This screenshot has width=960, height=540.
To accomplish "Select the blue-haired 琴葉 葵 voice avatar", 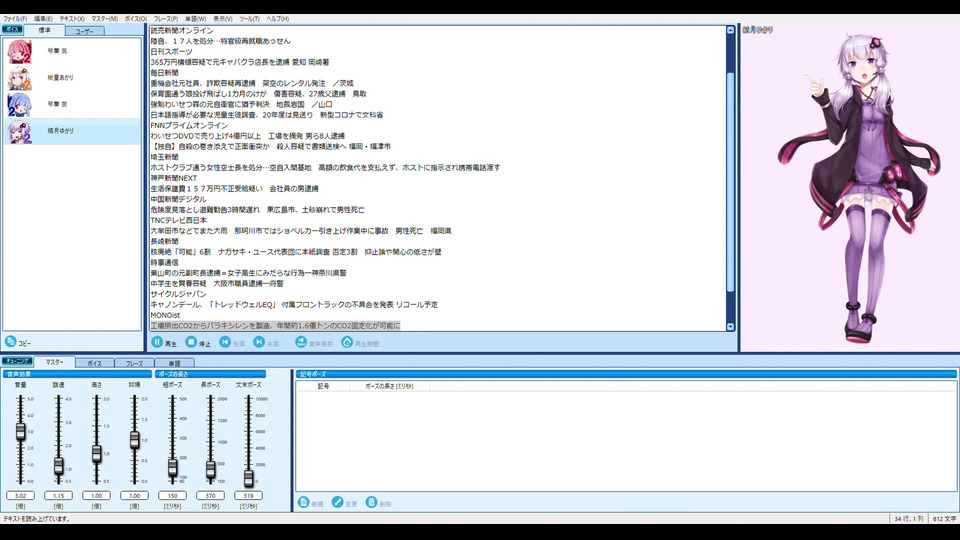I will coord(19,105).
